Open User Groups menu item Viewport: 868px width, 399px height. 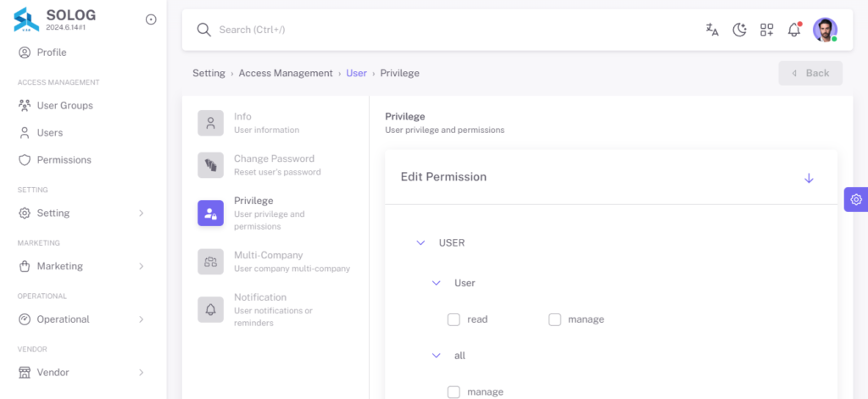tap(83, 105)
